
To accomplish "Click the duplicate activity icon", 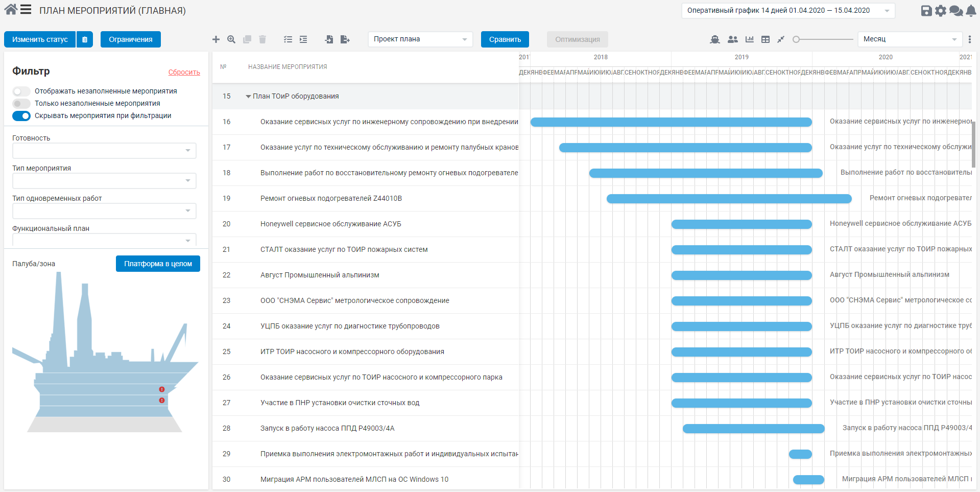I will [x=247, y=39].
